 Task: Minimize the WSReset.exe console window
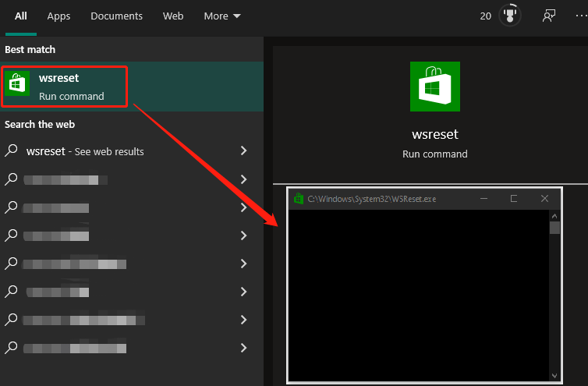point(484,198)
